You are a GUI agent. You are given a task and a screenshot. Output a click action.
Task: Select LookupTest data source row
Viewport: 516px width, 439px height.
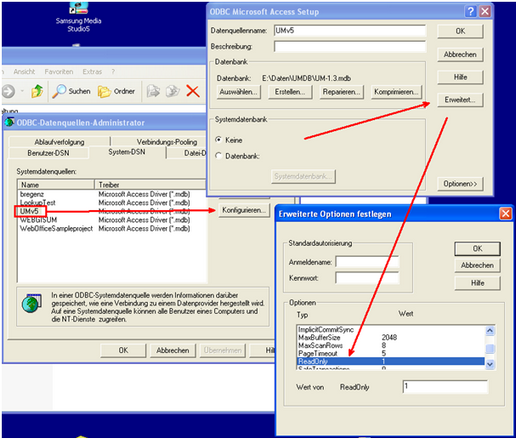pos(112,203)
